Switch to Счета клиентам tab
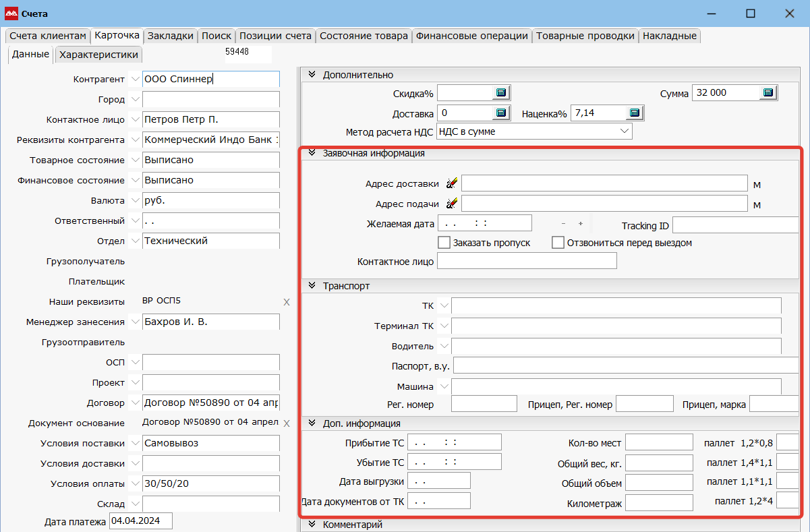Viewport: 810px width, 532px height. pyautogui.click(x=47, y=36)
